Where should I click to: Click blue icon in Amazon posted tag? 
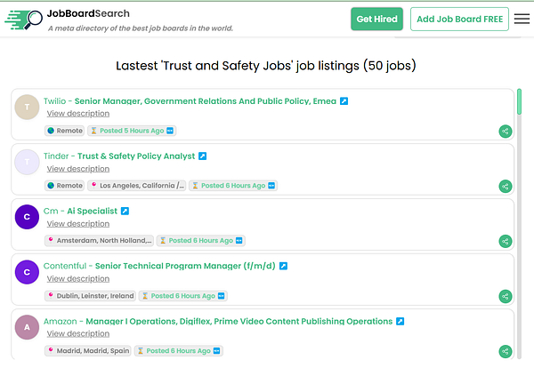[216, 351]
